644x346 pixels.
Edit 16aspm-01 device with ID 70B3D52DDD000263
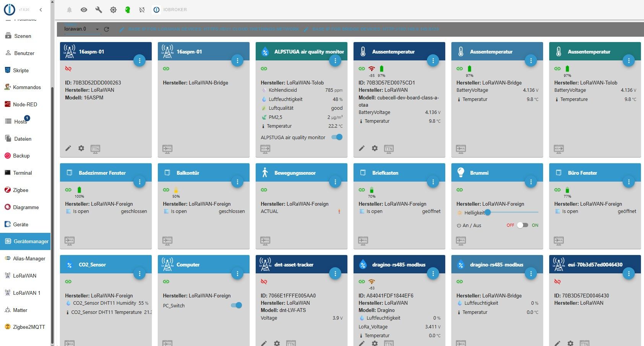(x=68, y=148)
